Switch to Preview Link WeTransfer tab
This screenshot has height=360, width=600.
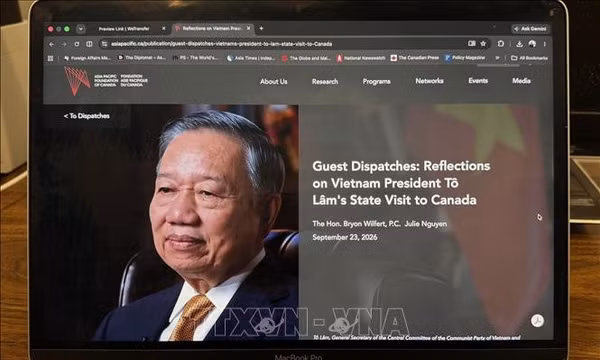click(x=124, y=29)
